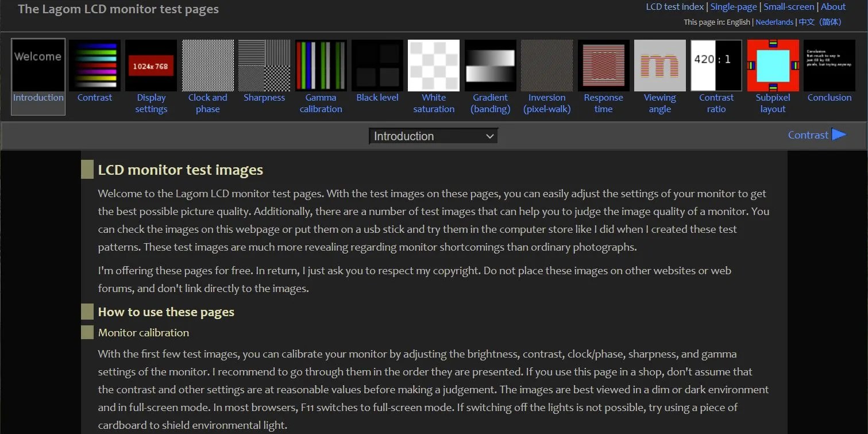View the page in Nederlands
The height and width of the screenshot is (434, 868).
click(x=774, y=22)
